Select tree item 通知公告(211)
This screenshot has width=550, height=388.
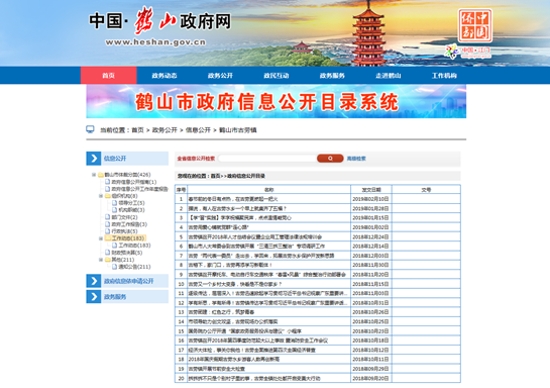135,267
